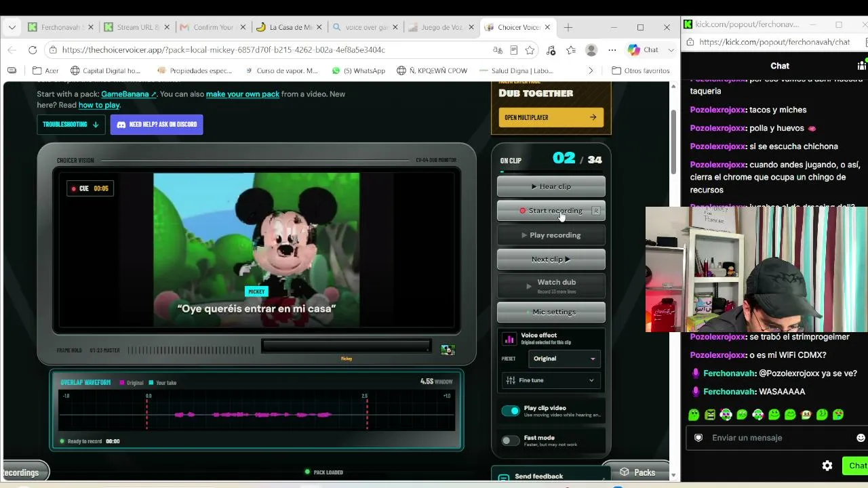The width and height of the screenshot is (868, 488).
Task: Click the Kick chat message input
Action: tap(776, 438)
